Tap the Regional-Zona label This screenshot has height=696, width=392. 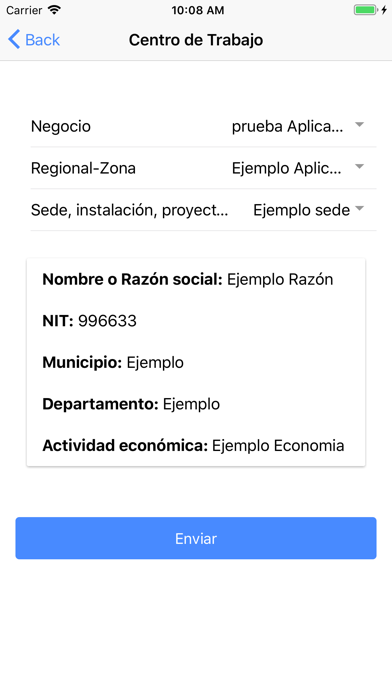point(83,168)
